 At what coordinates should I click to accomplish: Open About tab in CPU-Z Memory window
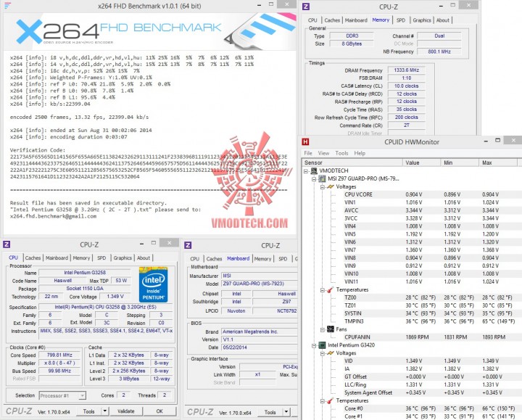(x=443, y=20)
